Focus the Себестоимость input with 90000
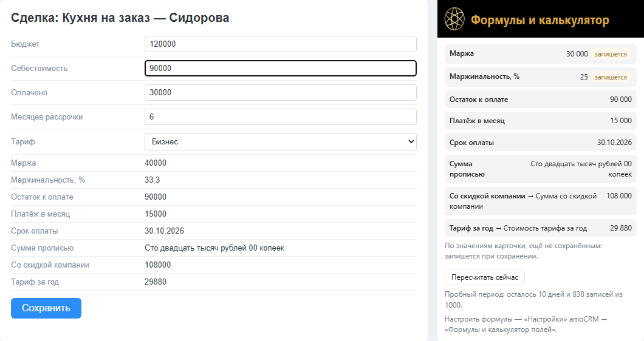Screen dimensions: 644x341 (281, 68)
